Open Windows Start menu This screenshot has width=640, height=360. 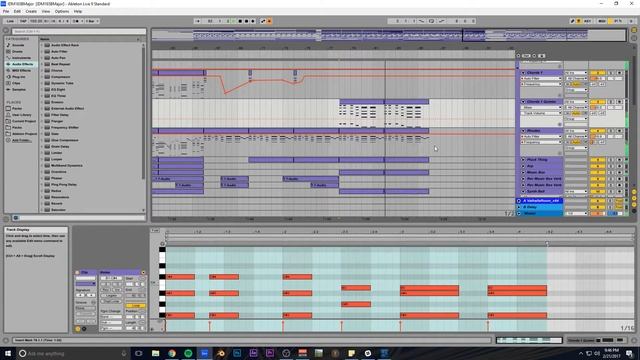pos(8,353)
